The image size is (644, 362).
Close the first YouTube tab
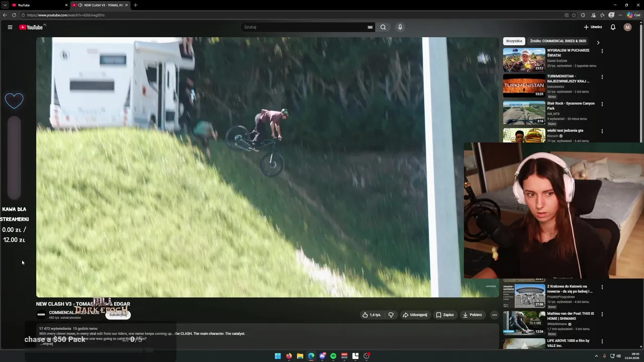click(x=66, y=5)
